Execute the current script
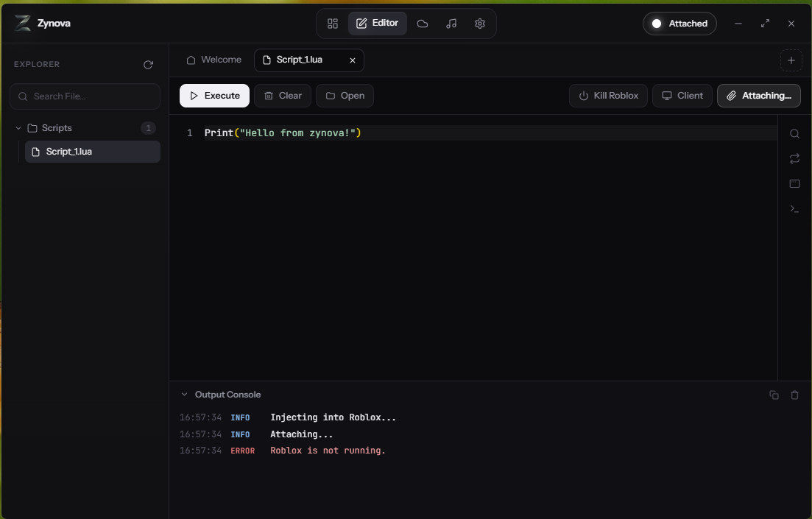Image resolution: width=812 pixels, height=519 pixels. [214, 96]
